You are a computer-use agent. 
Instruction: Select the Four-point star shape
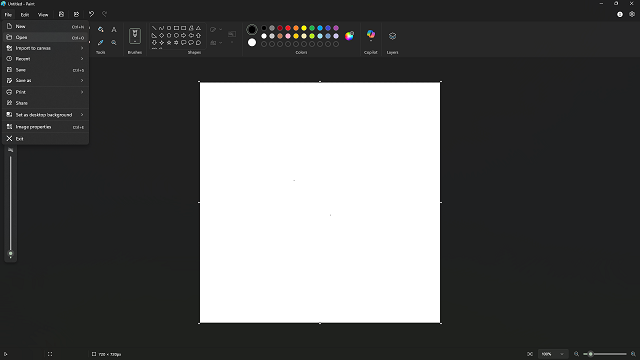162,42
